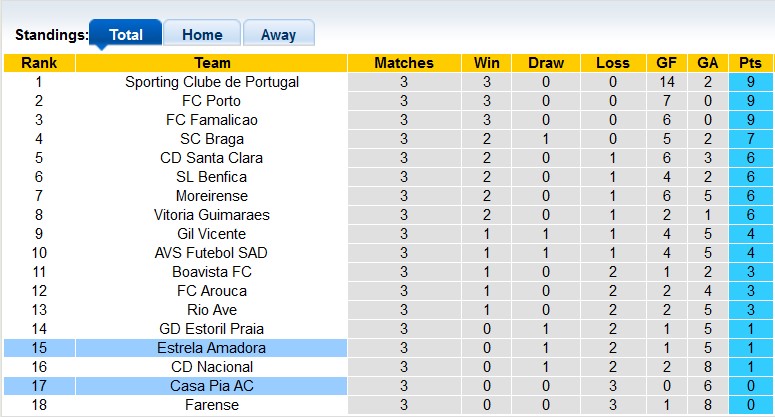Click the Draw column header
This screenshot has width=775, height=417.
[x=546, y=63]
